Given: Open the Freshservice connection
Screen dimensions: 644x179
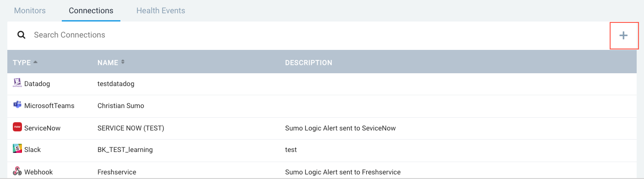Looking at the screenshot, I should click(117, 172).
